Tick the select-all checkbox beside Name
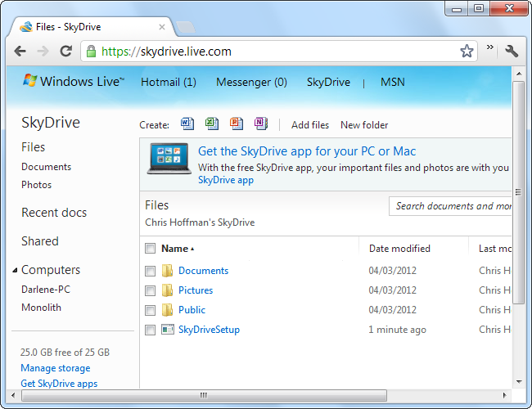The height and width of the screenshot is (409, 532). tap(150, 248)
